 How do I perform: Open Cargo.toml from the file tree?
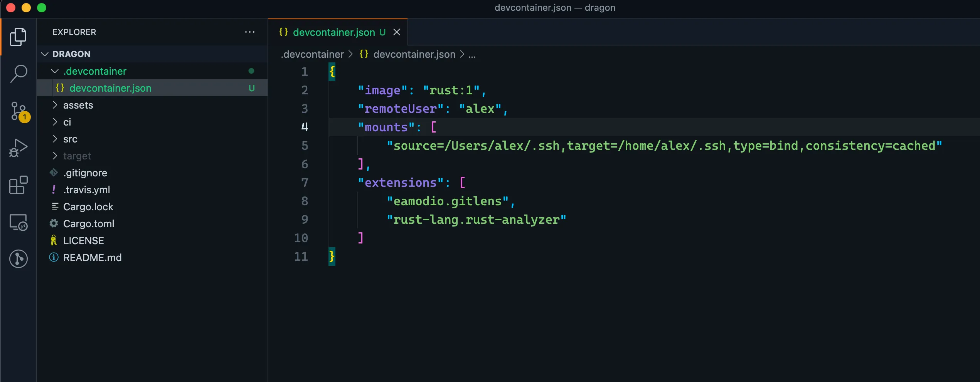point(89,224)
